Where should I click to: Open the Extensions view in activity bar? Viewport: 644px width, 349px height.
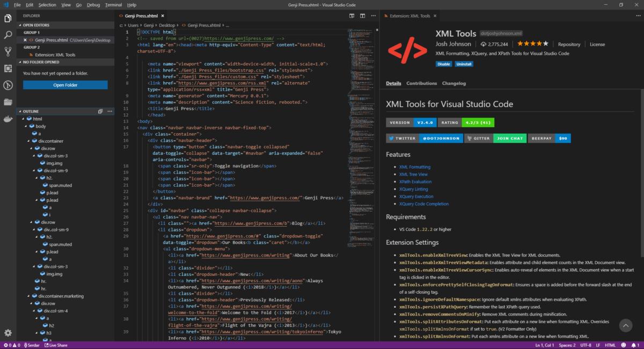[x=8, y=68]
